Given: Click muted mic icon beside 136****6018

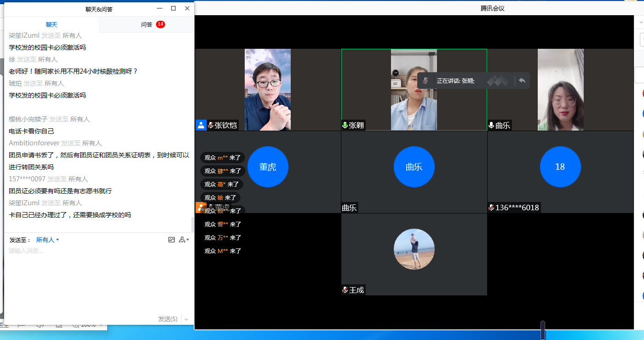Looking at the screenshot, I should (x=491, y=207).
